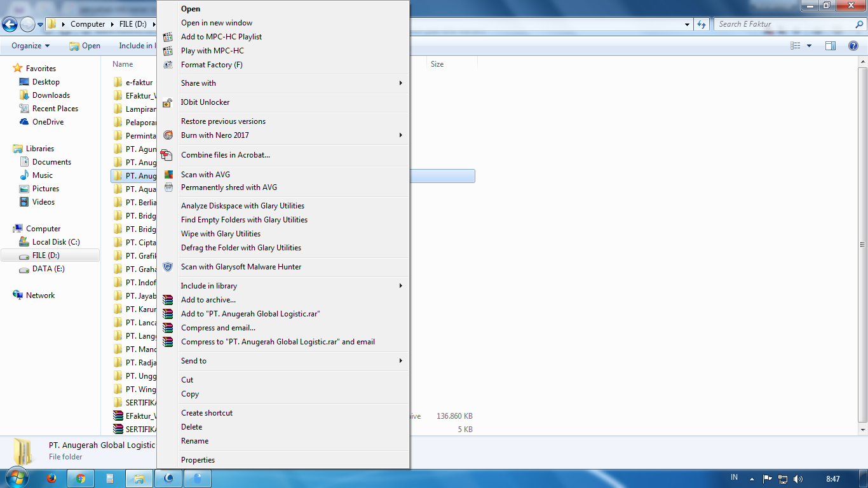Sort by the Size column header

(x=437, y=64)
